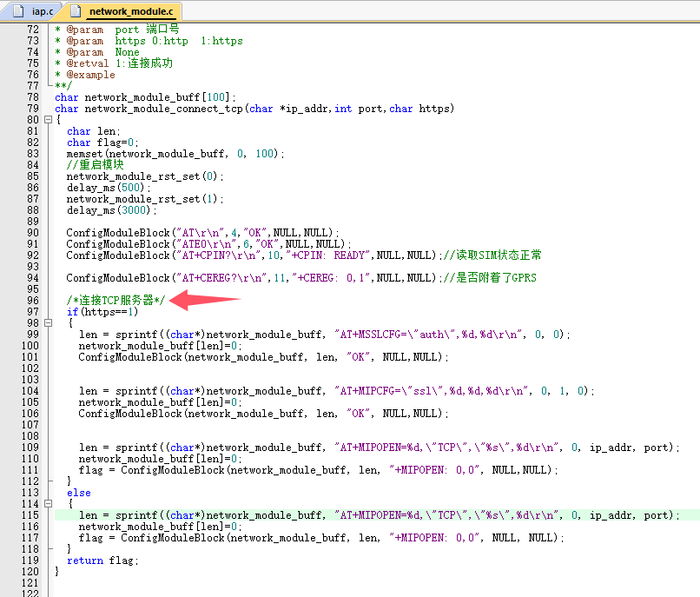Click the '@param https 0:http 1:https' comment
Screen dimensions: 700x597
tap(149, 41)
